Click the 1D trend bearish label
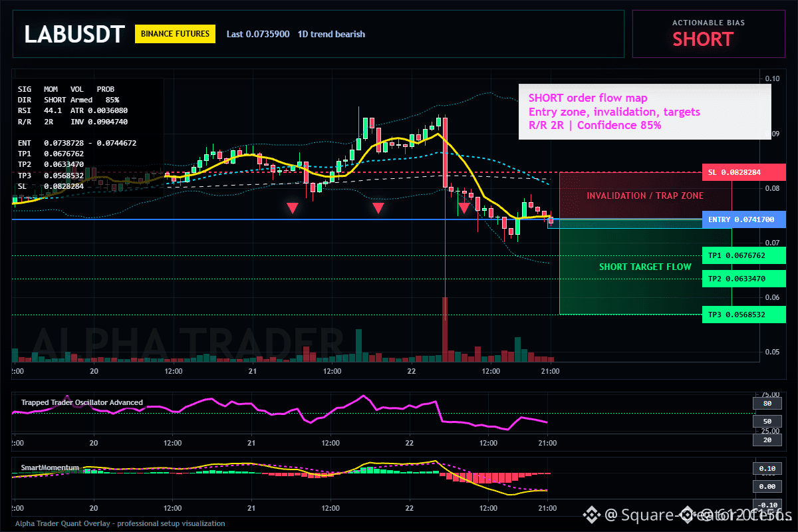The image size is (798, 532). tap(332, 34)
